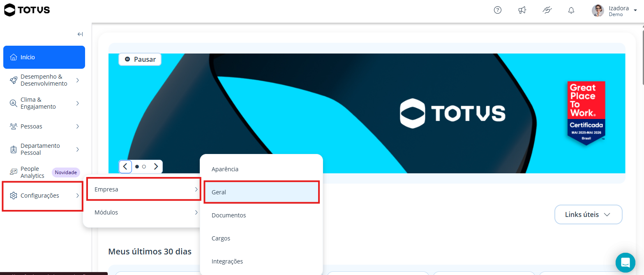Expand the Pessoas sidebar section
Image resolution: width=644 pixels, height=275 pixels.
click(x=44, y=126)
